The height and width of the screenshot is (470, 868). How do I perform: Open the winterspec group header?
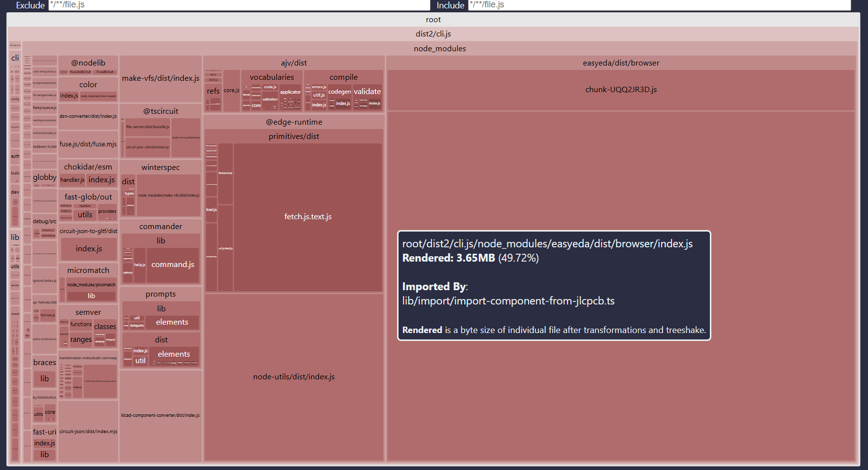click(x=161, y=168)
